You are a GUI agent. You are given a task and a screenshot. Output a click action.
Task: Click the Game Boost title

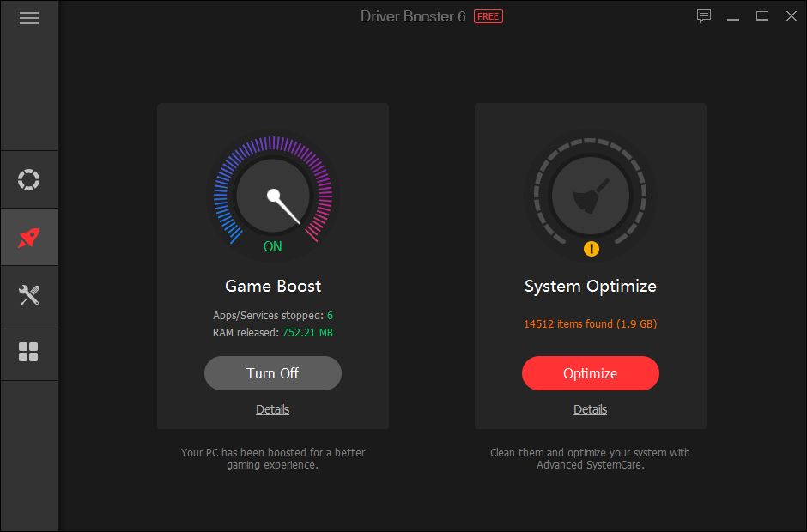tap(273, 286)
